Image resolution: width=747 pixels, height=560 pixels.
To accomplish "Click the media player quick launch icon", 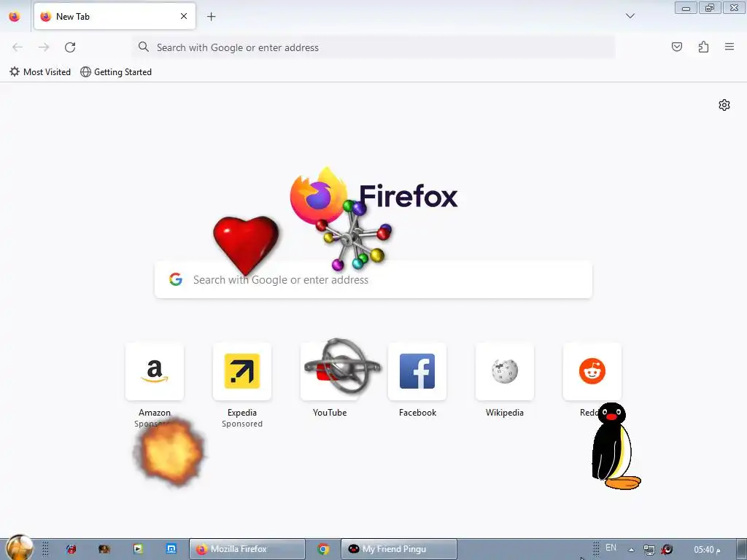I will coord(138,549).
